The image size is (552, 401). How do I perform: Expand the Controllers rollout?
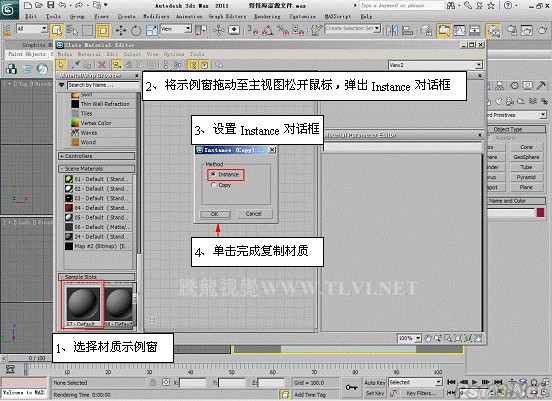pyautogui.click(x=96, y=156)
